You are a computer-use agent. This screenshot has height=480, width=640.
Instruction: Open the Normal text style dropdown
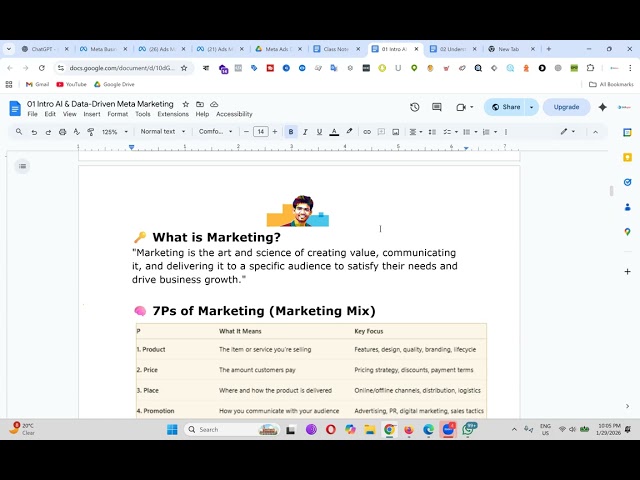click(162, 131)
